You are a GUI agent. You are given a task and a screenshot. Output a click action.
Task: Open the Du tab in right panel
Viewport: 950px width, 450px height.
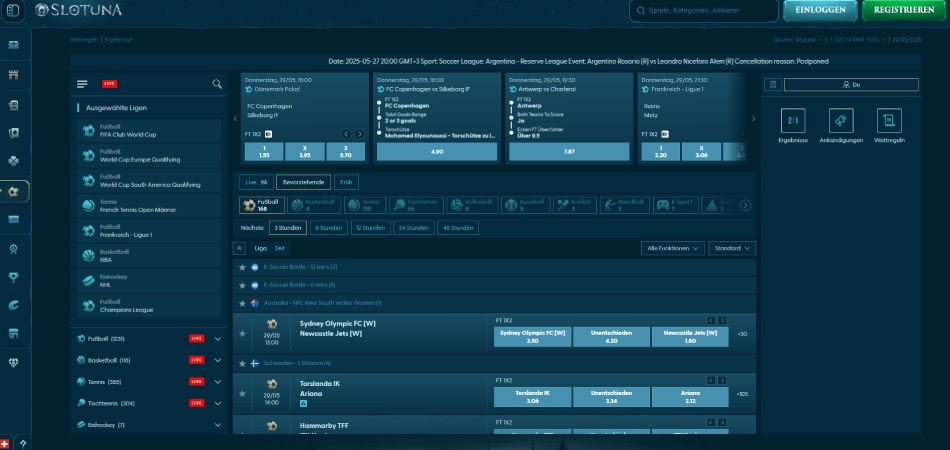[851, 85]
